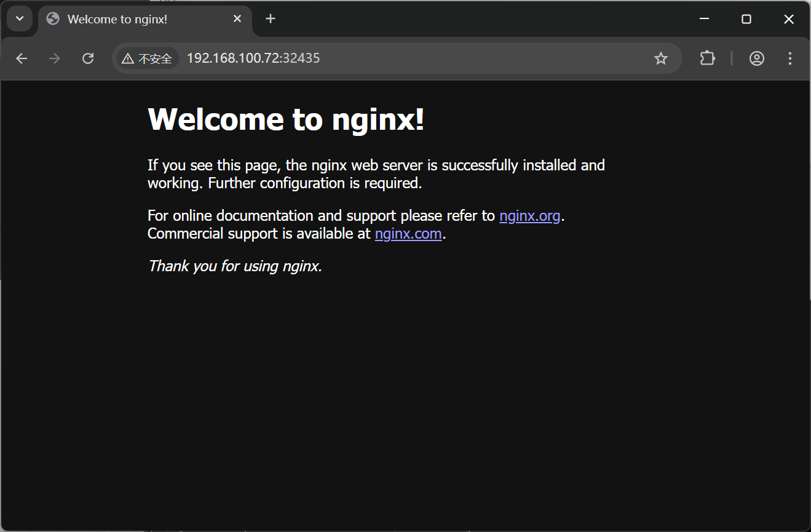Minimize the browser window
Screen dimensions: 811x532
(x=705, y=19)
